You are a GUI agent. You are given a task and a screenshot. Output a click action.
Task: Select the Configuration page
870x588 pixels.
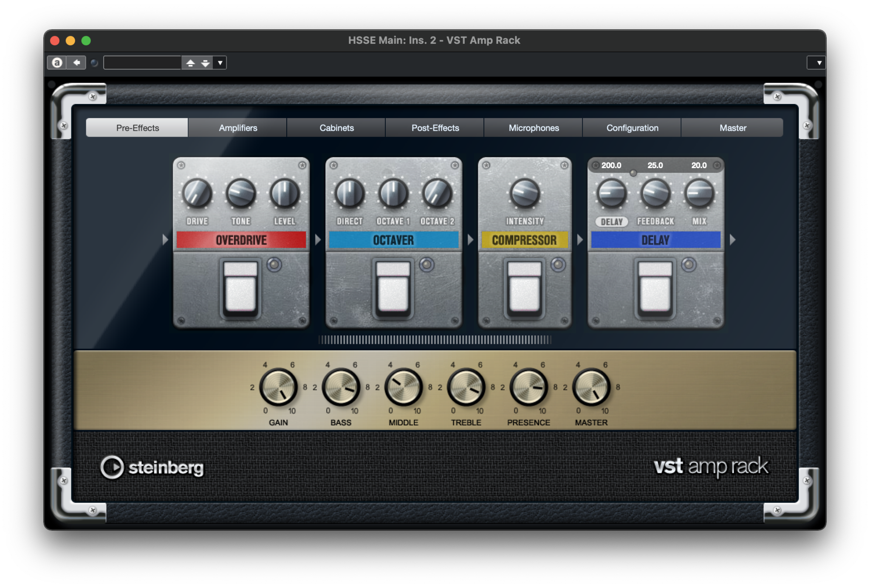point(632,127)
